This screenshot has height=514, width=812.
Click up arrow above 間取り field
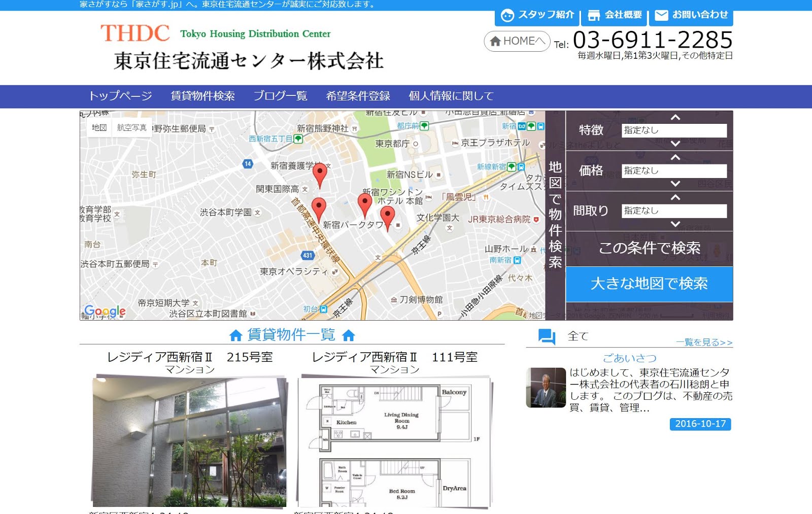point(675,197)
